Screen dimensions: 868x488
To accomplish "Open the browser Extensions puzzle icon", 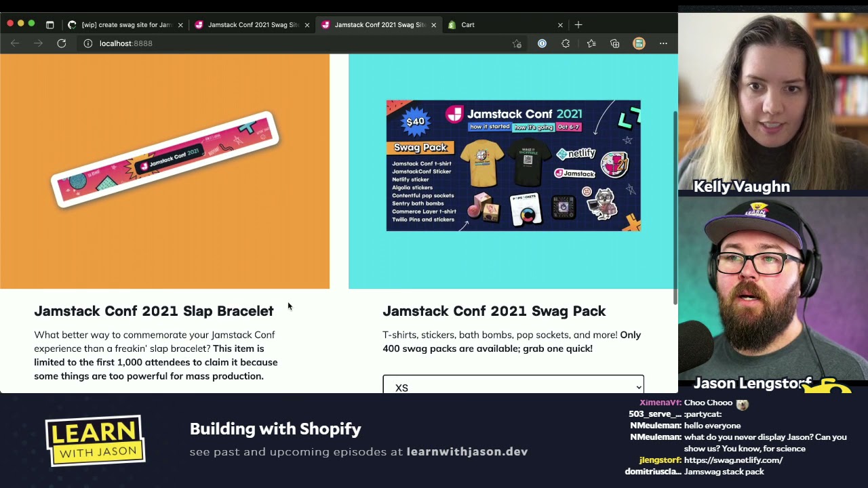I will pos(566,43).
